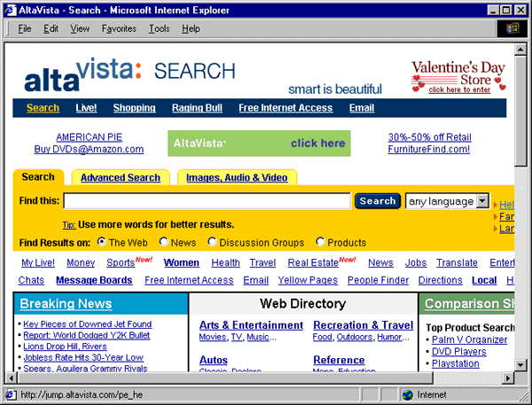Screen dimensions: 532x405
Task: Open the Valentine's Day Store banner
Action: click(x=458, y=77)
